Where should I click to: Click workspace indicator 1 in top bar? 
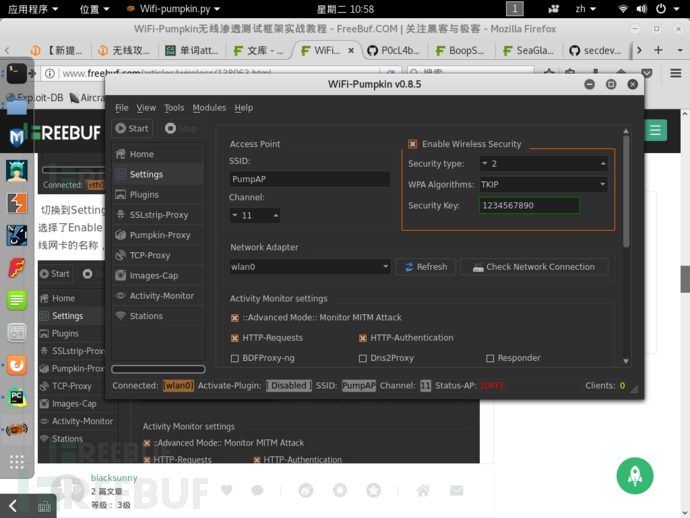[515, 9]
